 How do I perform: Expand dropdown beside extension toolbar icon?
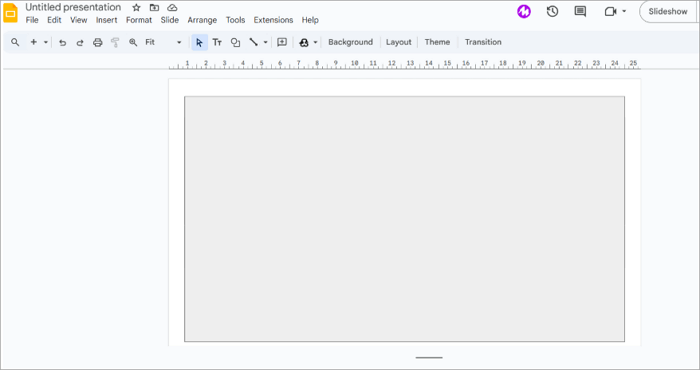click(x=315, y=42)
